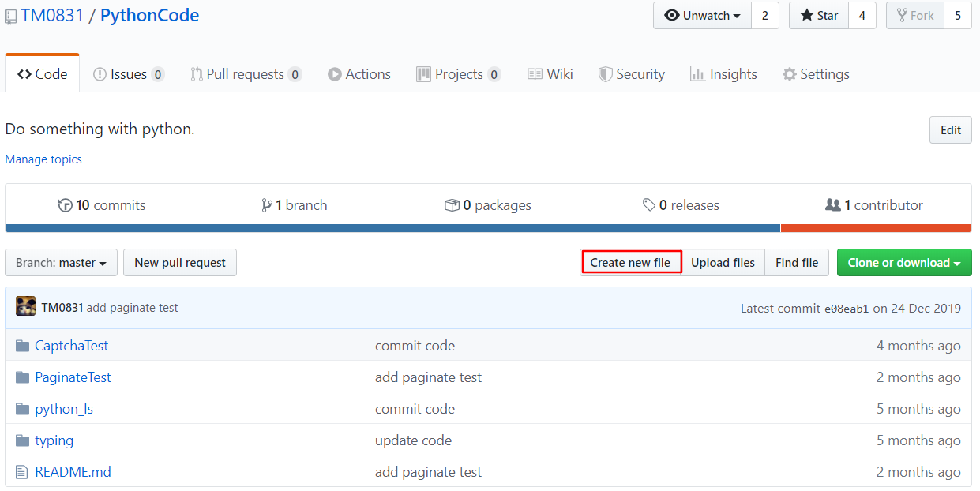
Task: Open the Projects tab
Action: 458,74
